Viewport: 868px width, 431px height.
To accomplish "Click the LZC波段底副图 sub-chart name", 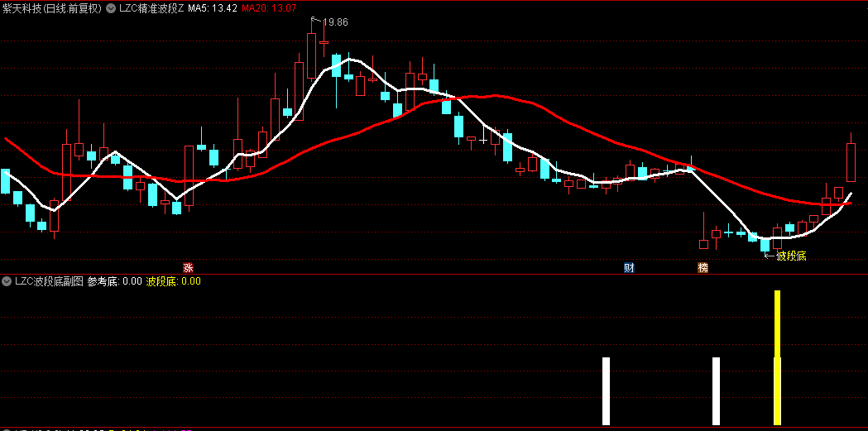I will point(49,281).
